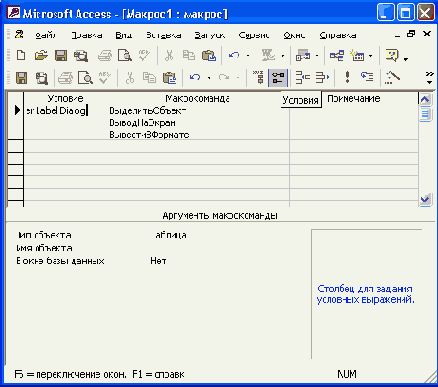Paste with the clipboard icon in macro toolbar
Image resolution: width=438 pixels, height=387 pixels.
point(169,78)
